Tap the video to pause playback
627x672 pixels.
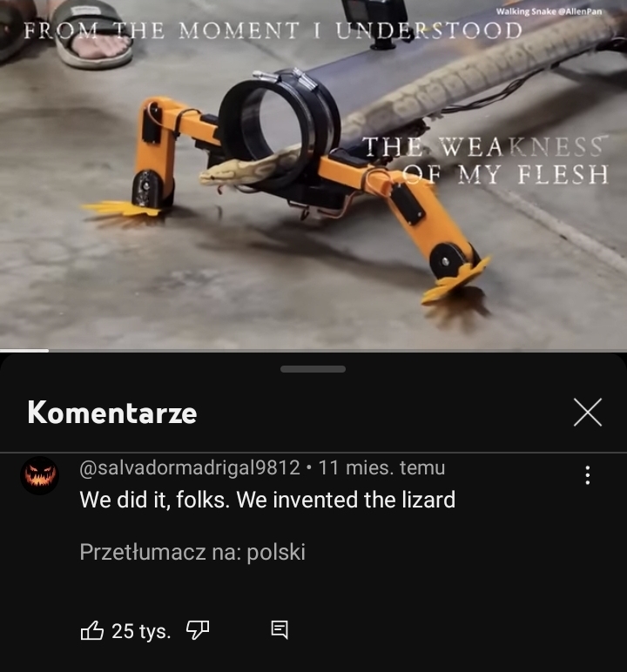313,174
